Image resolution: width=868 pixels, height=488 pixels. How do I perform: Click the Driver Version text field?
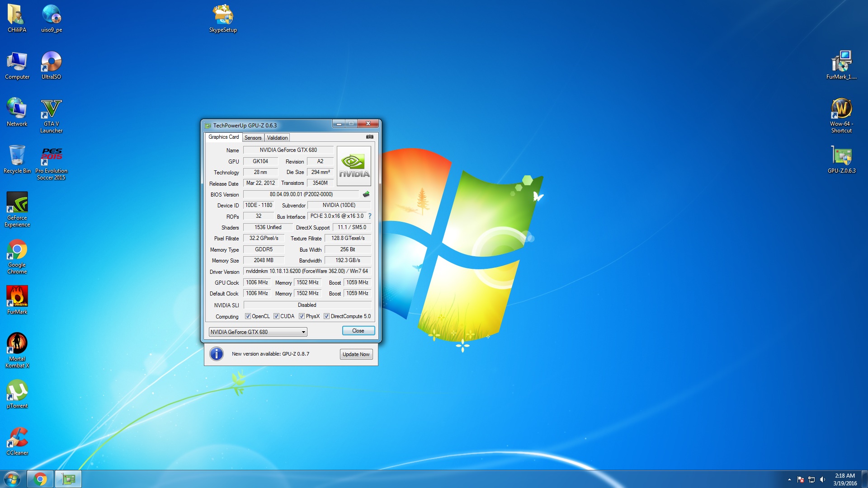pos(307,271)
